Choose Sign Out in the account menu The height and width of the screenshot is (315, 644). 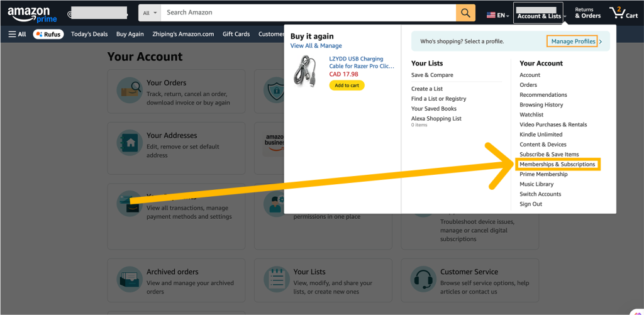tap(531, 204)
